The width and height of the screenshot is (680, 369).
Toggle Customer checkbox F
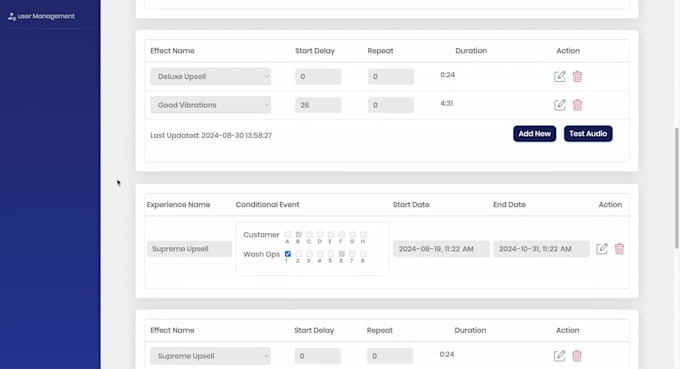click(x=342, y=235)
